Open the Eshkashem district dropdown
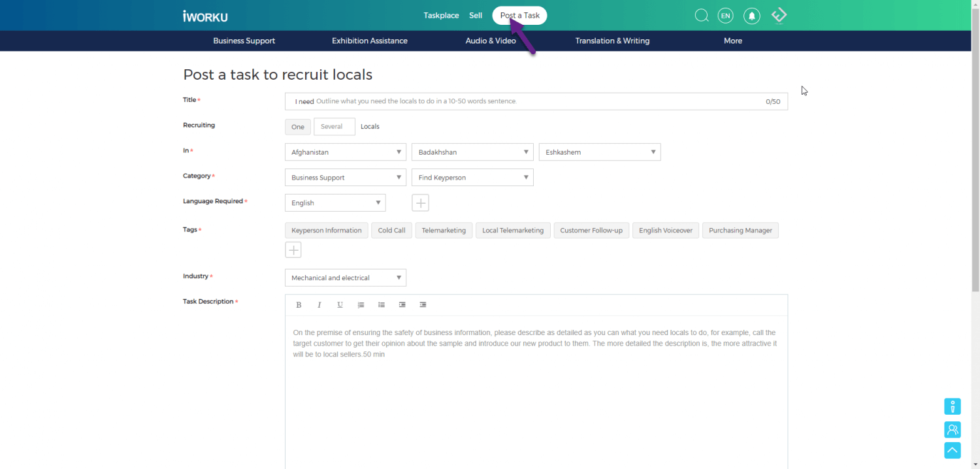 pos(599,152)
